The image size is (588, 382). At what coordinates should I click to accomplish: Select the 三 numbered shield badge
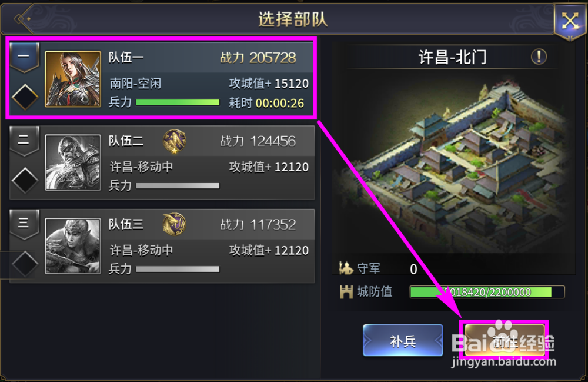24,224
